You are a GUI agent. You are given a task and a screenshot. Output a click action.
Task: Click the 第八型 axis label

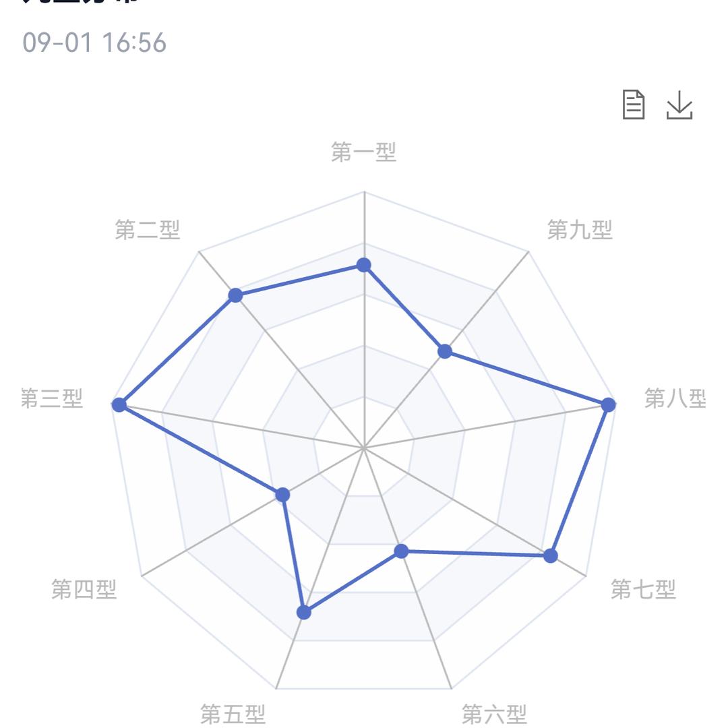click(675, 398)
